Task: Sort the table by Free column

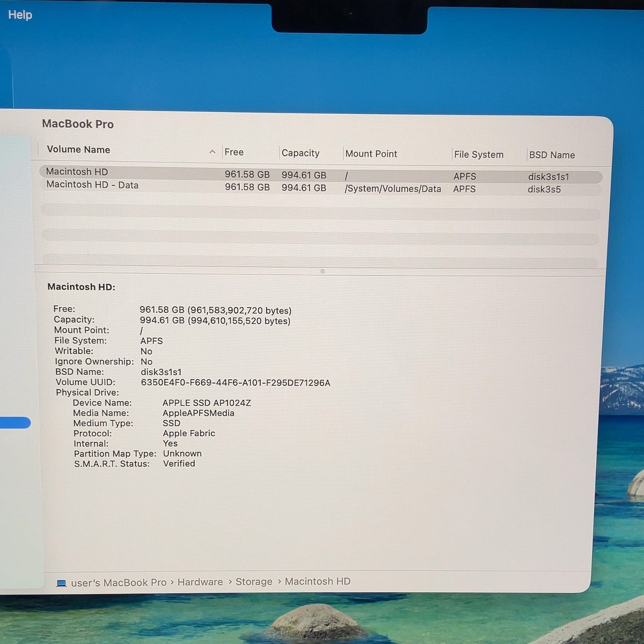Action: 234,152
